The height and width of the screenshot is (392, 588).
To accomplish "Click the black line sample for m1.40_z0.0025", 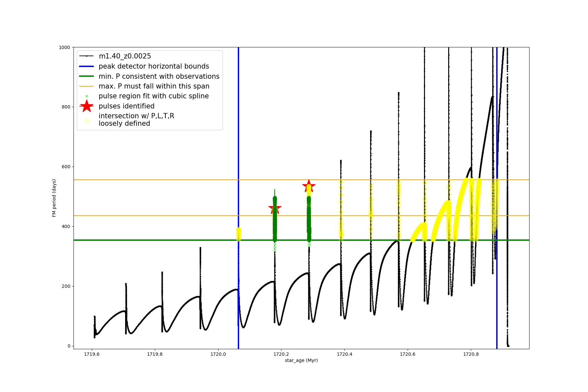I will (x=87, y=56).
